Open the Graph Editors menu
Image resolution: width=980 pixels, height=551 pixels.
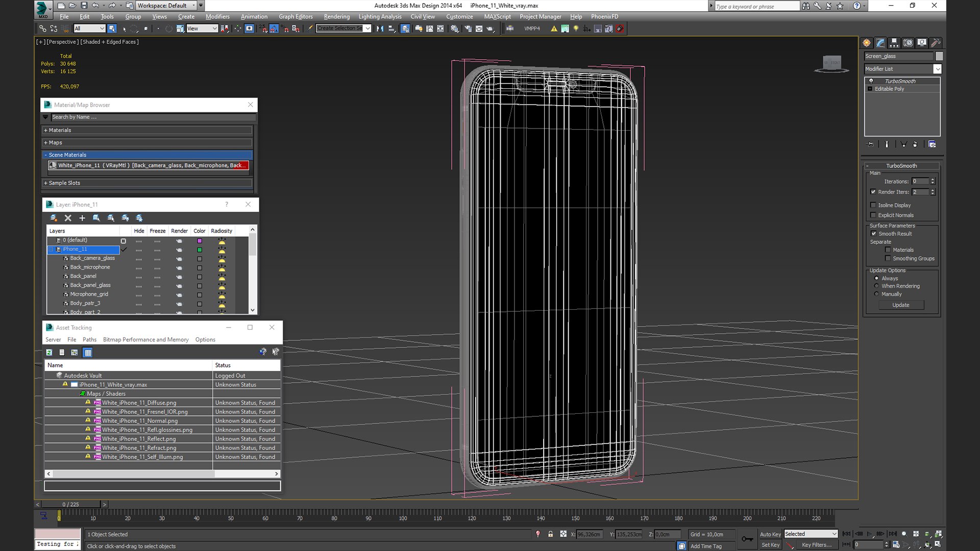tap(296, 17)
